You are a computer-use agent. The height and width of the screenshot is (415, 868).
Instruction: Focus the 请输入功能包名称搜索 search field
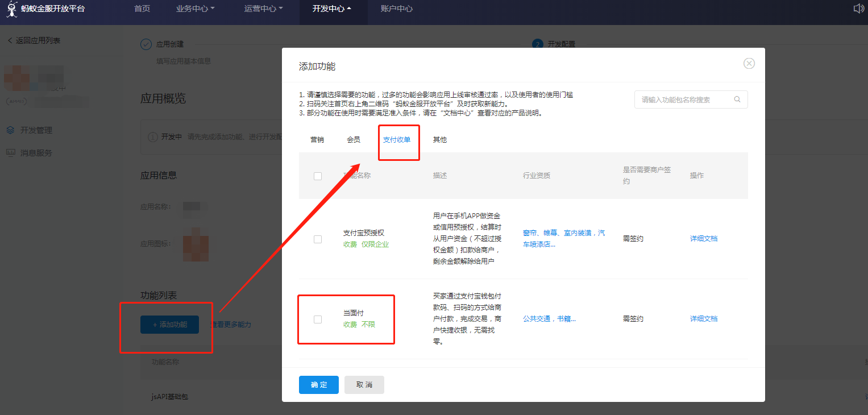tap(691, 99)
